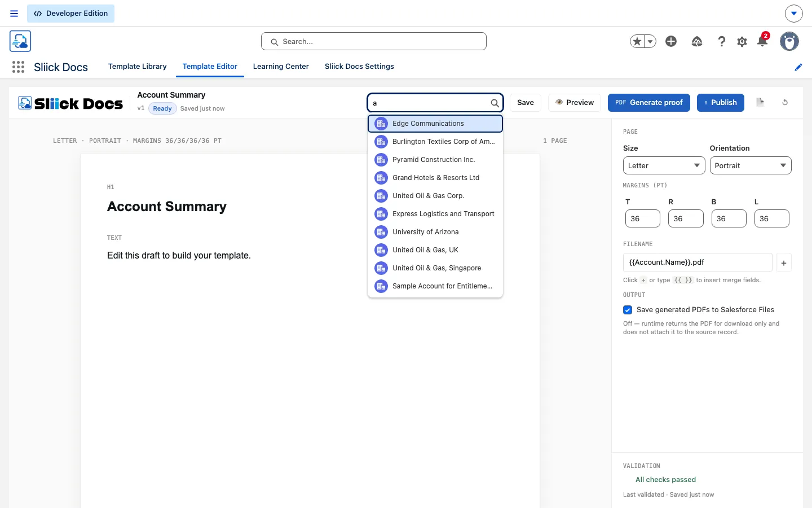
Task: Open the page Size dropdown
Action: [x=664, y=165]
